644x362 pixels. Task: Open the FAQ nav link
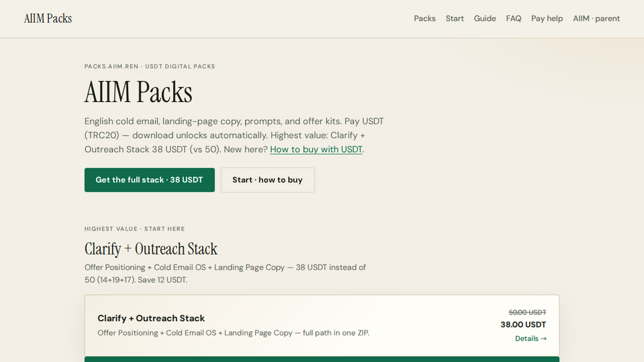[513, 19]
